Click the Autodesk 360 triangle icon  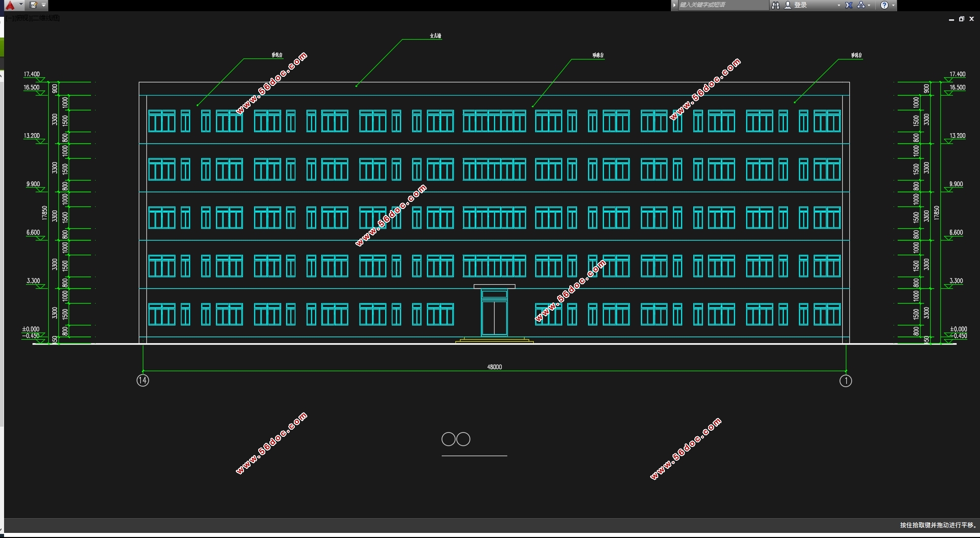tap(861, 5)
